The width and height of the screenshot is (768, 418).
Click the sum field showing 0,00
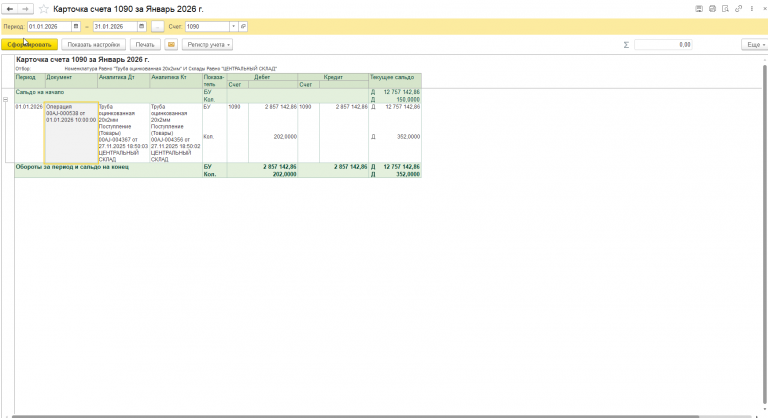[663, 45]
